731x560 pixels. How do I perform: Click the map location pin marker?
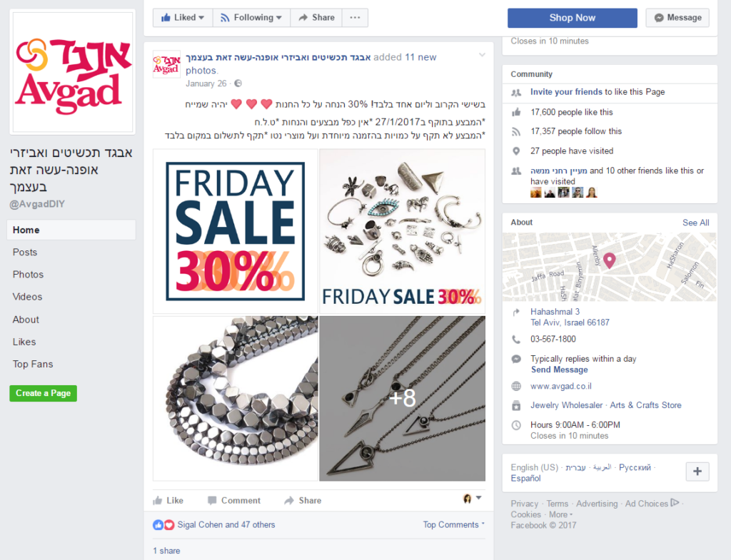(x=610, y=260)
